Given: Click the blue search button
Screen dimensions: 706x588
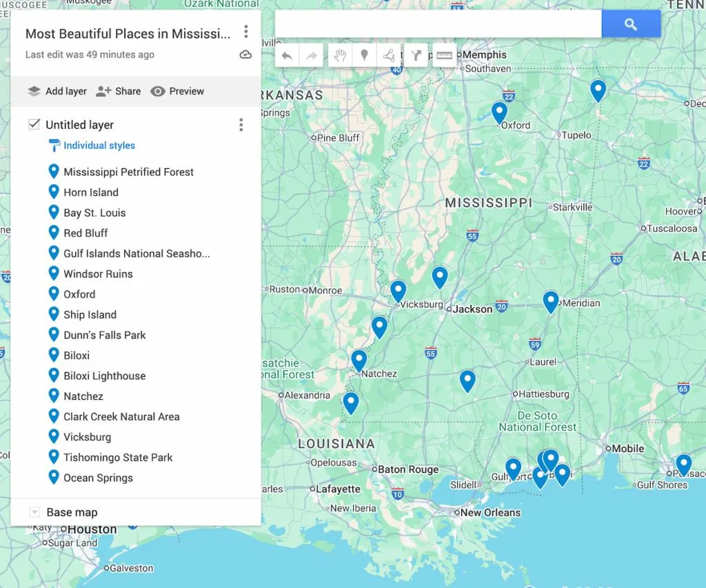Looking at the screenshot, I should click(x=631, y=24).
